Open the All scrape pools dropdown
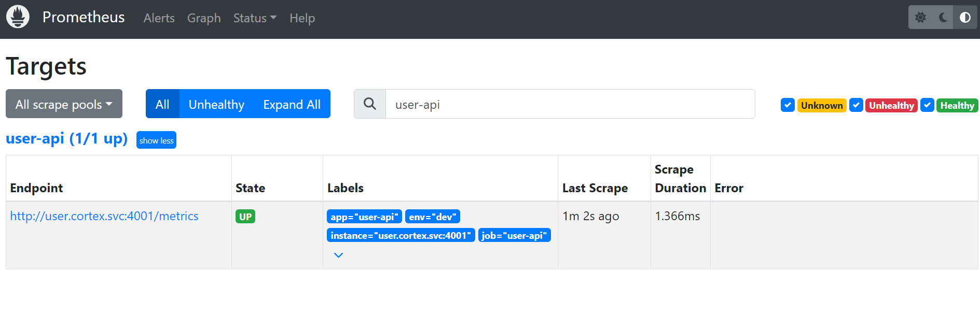980x315 pixels. (x=64, y=104)
